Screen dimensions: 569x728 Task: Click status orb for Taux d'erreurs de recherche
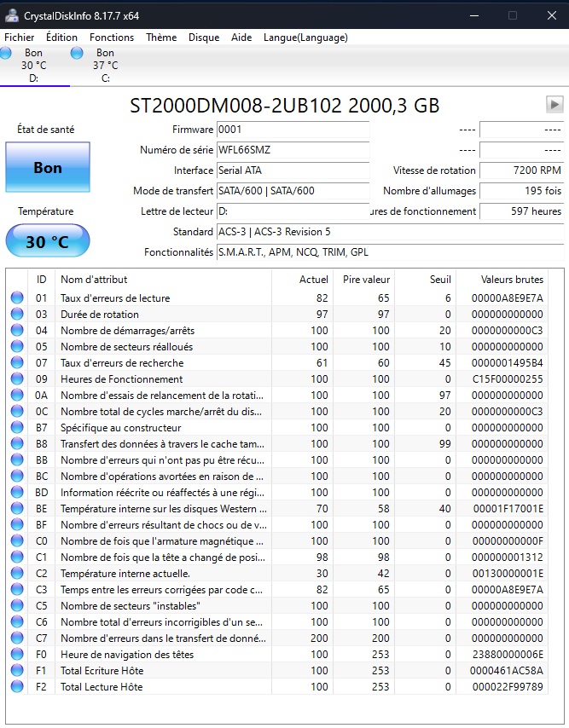[x=17, y=362]
